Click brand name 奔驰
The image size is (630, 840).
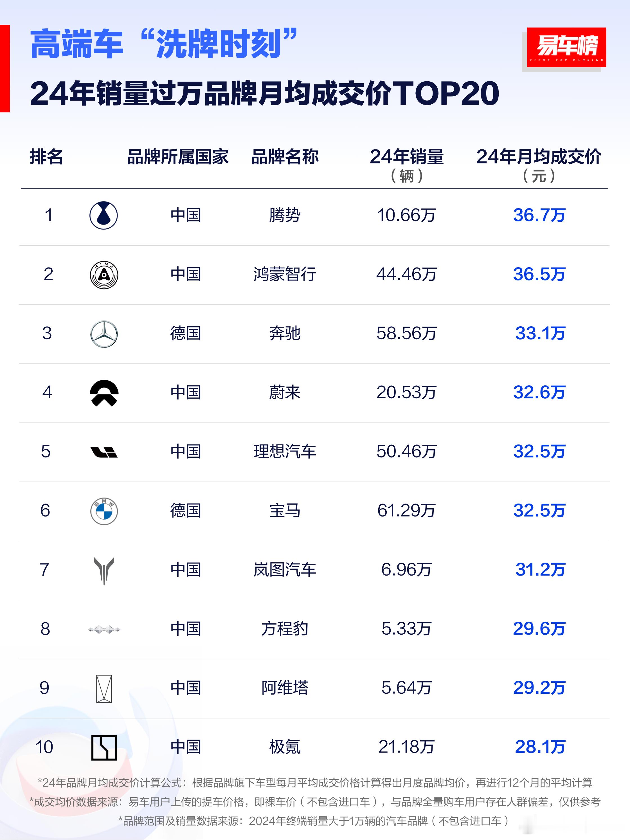284,333
